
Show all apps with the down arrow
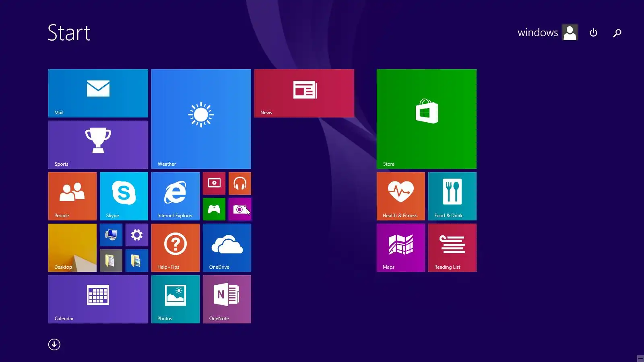pos(54,344)
